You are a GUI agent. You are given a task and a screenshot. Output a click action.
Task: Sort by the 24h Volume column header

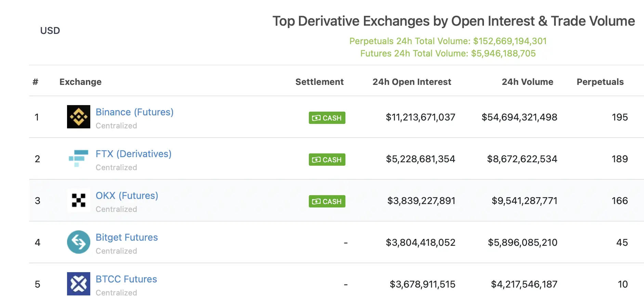point(527,82)
